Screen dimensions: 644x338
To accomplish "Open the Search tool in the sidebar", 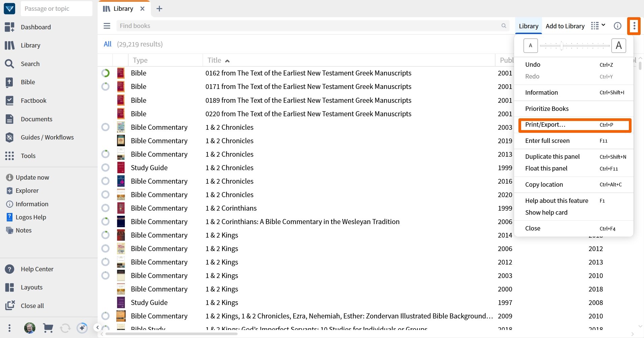I will [22, 64].
